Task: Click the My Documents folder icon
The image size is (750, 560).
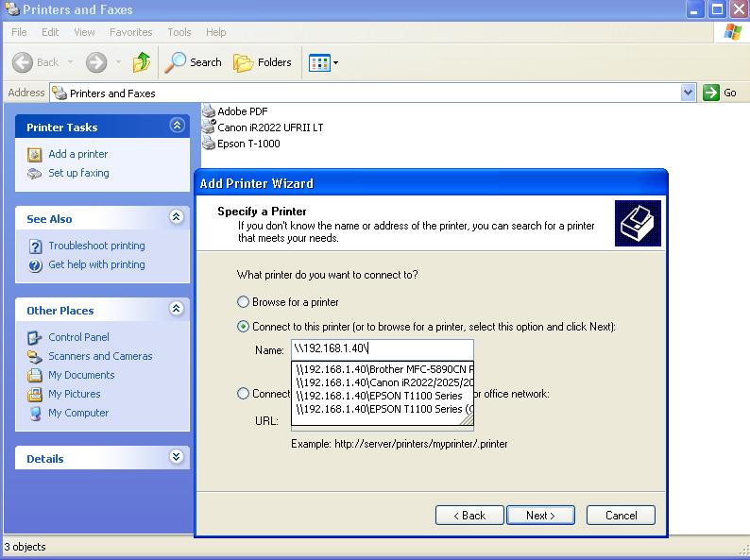Action: click(x=34, y=376)
